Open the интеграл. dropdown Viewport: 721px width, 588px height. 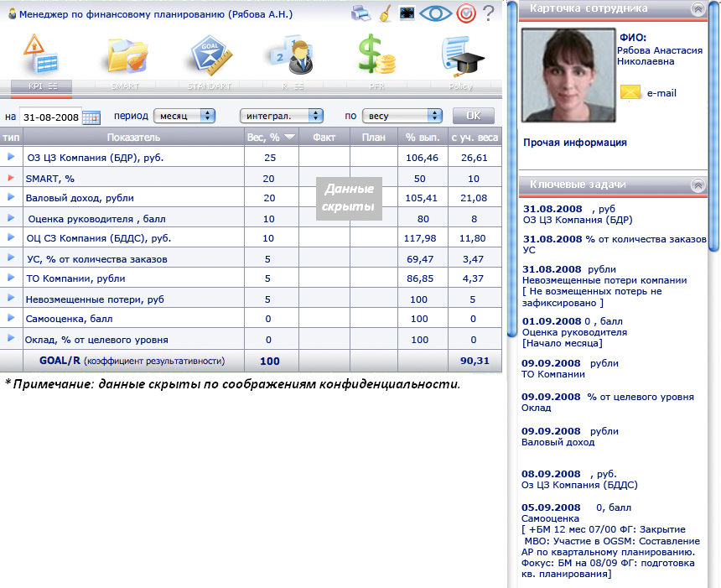click(282, 116)
